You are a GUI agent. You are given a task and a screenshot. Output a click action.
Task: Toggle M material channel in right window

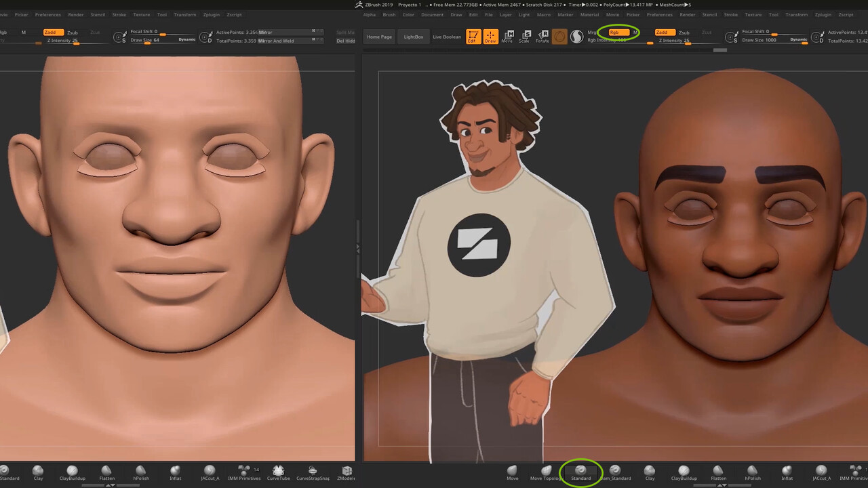pos(635,32)
